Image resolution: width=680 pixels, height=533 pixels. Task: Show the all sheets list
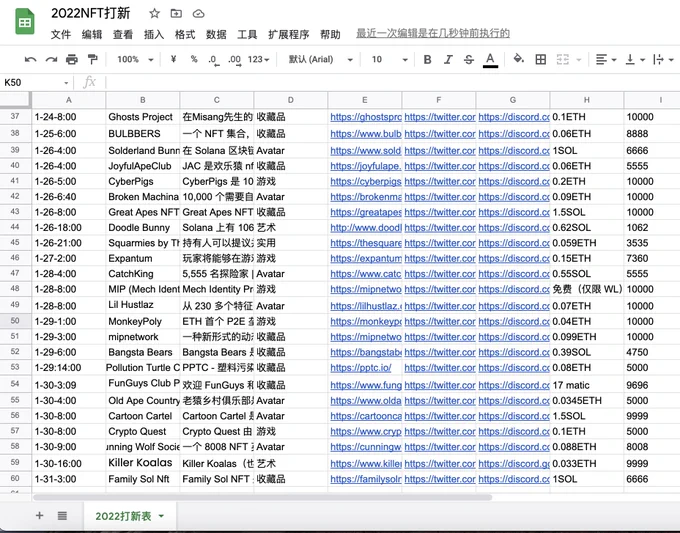click(62, 515)
